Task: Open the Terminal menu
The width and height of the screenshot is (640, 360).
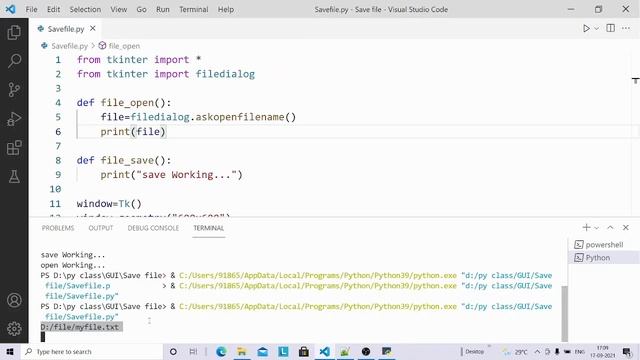Action: (193, 9)
